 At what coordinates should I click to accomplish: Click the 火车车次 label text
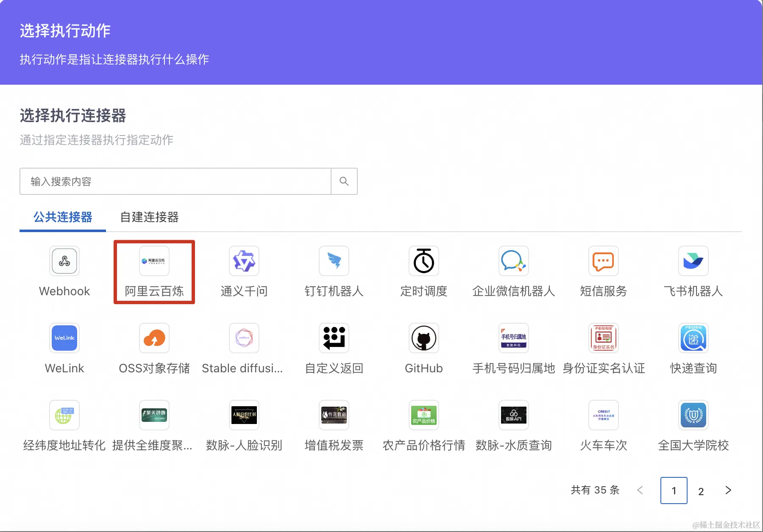point(604,446)
